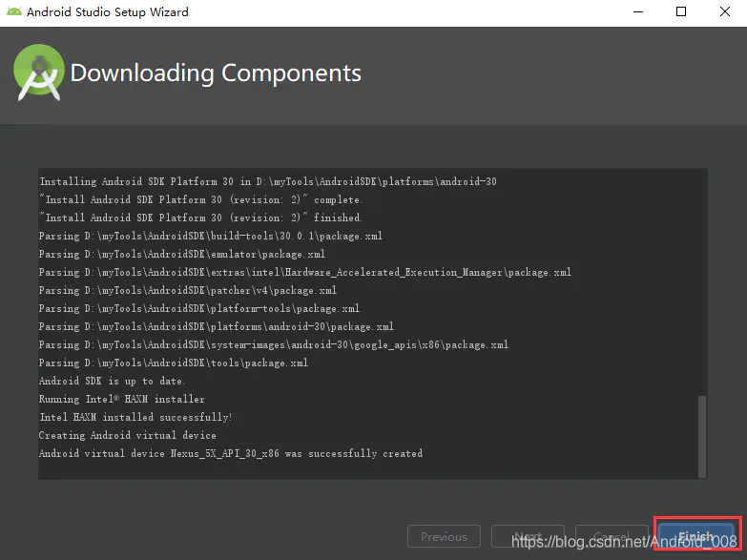
Task: Click the build-tools\30.0.1 parsing line
Action: tap(211, 236)
